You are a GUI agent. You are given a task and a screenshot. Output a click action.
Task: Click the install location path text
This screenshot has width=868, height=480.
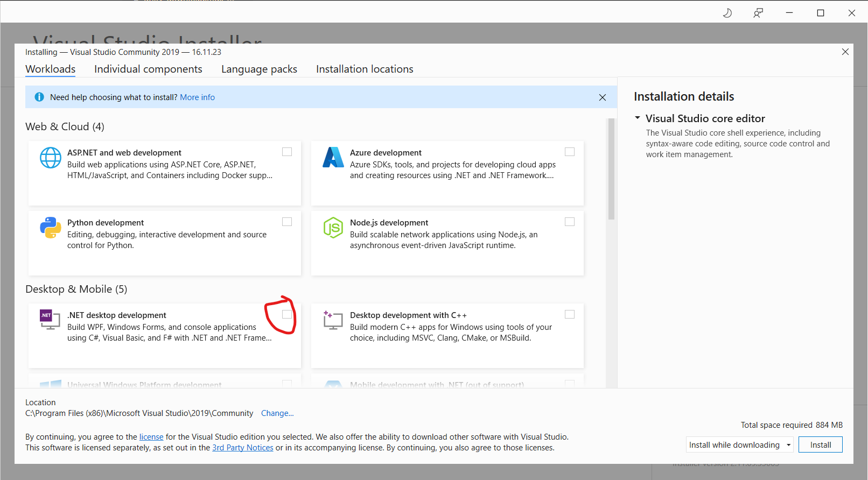(x=139, y=413)
